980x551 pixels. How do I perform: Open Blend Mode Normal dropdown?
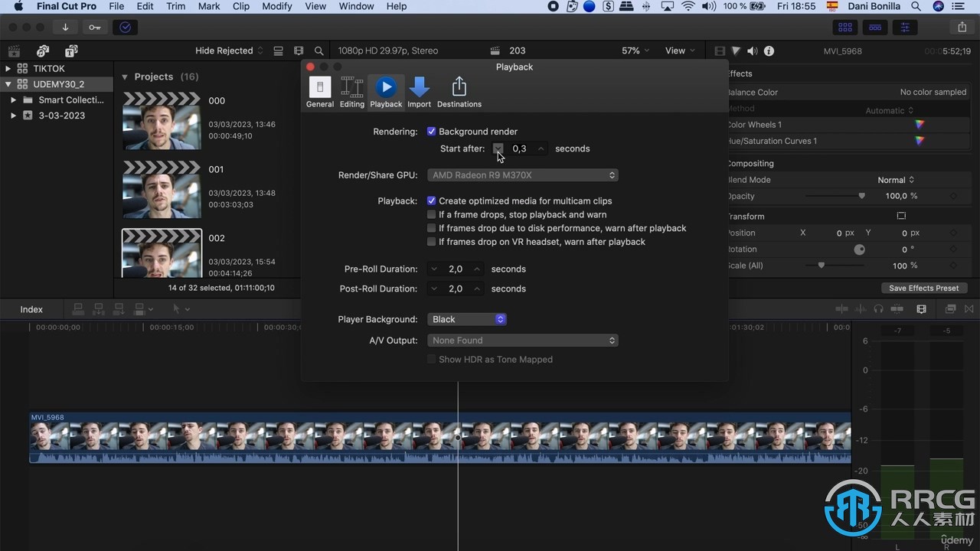point(896,180)
